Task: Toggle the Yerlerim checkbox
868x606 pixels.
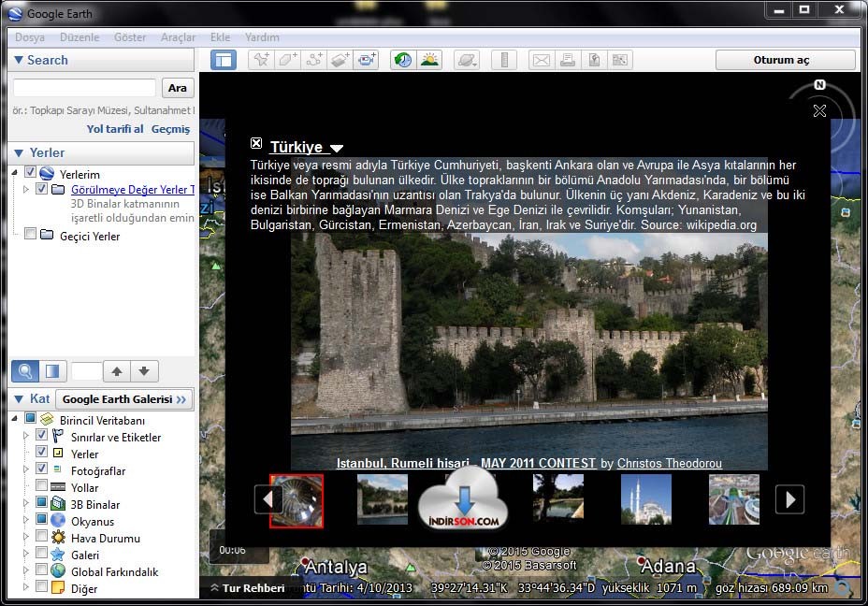Action: (31, 172)
